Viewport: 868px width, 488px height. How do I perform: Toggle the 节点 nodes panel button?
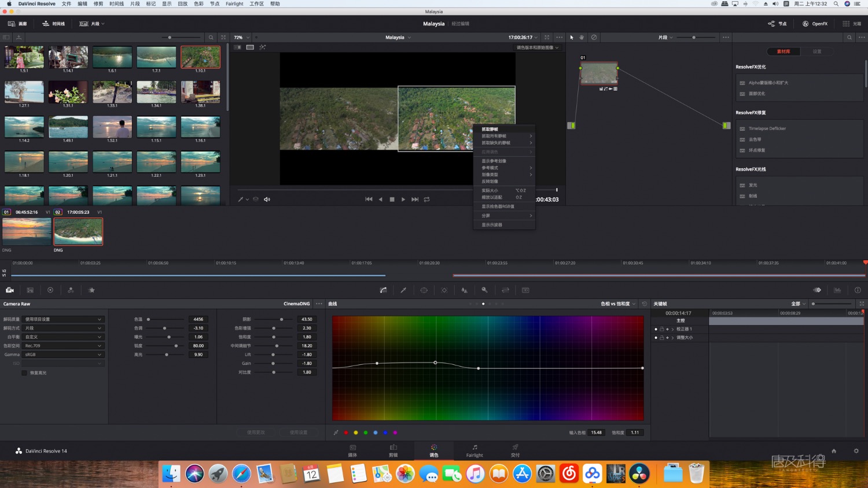777,24
